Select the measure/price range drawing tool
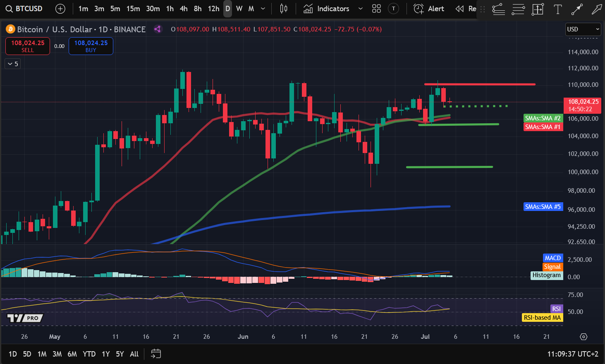Screen dimensions: 605x364 point(538,9)
